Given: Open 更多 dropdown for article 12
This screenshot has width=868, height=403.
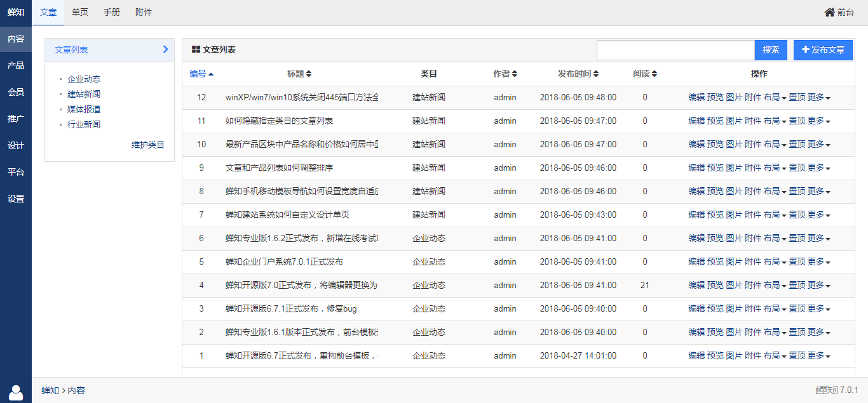Looking at the screenshot, I should pos(818,97).
